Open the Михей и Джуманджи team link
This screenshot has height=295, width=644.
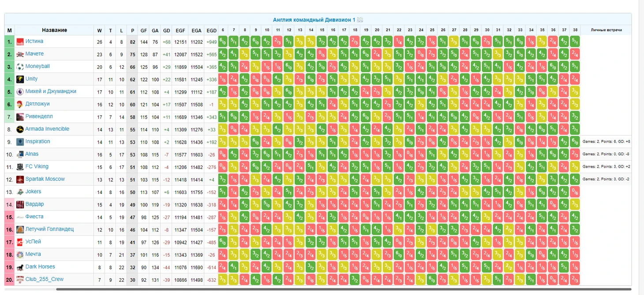click(x=51, y=92)
